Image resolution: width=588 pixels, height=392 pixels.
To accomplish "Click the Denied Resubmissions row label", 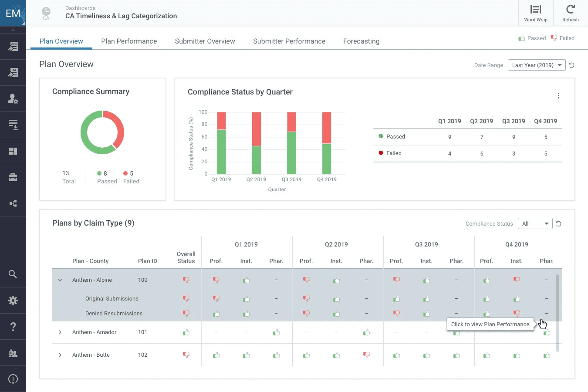I will 114,314.
